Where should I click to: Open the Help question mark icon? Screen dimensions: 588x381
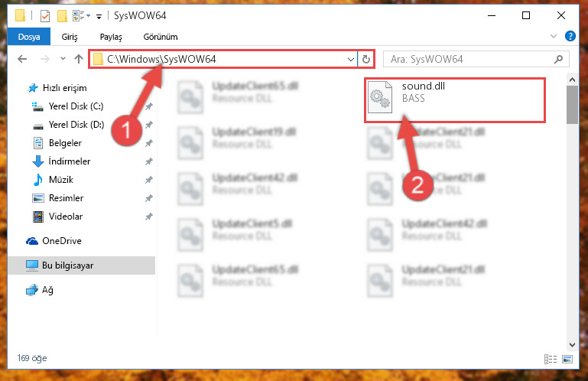click(x=570, y=36)
